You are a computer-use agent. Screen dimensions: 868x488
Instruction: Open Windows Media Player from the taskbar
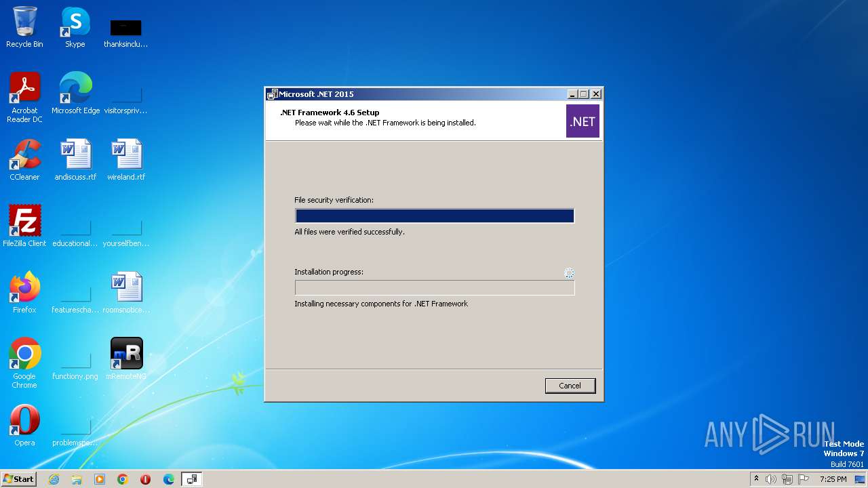tap(100, 479)
